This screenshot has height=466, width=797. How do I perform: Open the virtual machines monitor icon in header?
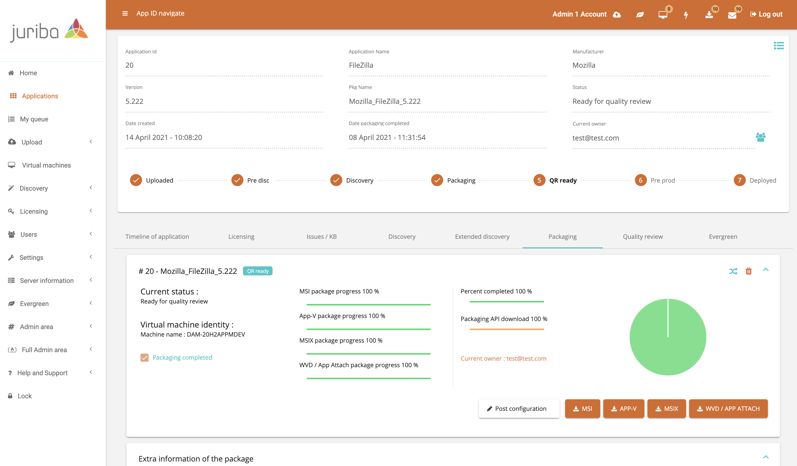coord(663,15)
